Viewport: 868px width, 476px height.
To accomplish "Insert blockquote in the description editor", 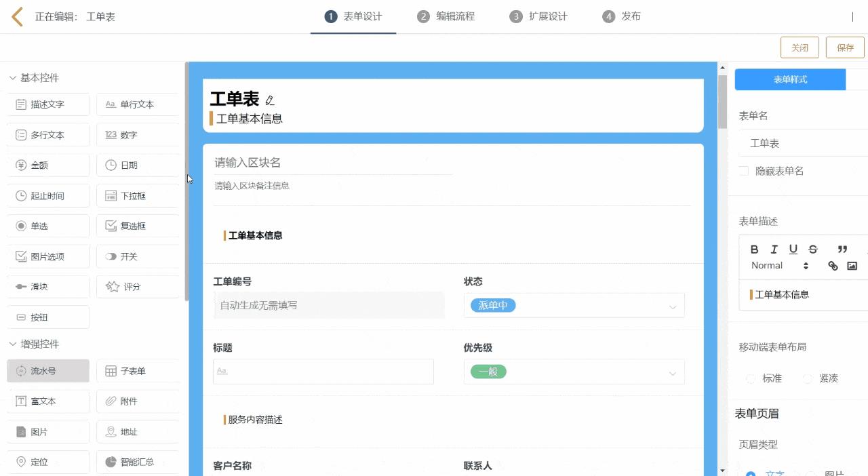I will tap(842, 250).
